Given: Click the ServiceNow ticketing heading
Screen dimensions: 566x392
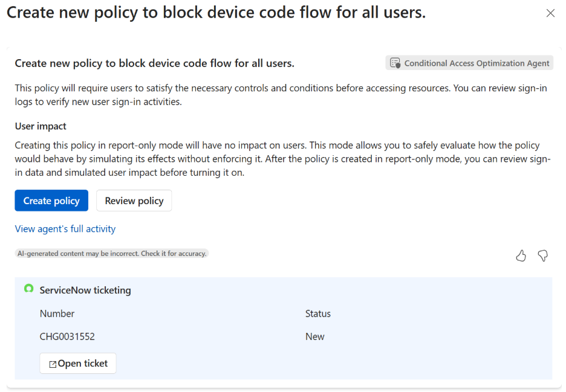Looking at the screenshot, I should (x=85, y=290).
